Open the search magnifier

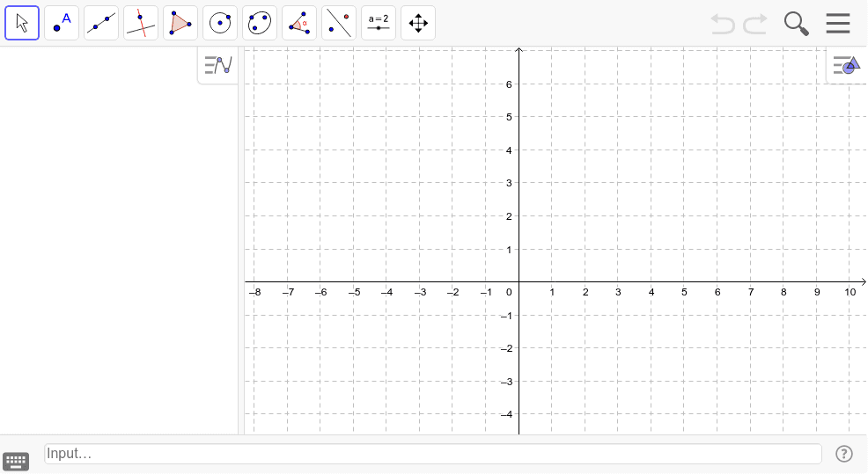(797, 25)
